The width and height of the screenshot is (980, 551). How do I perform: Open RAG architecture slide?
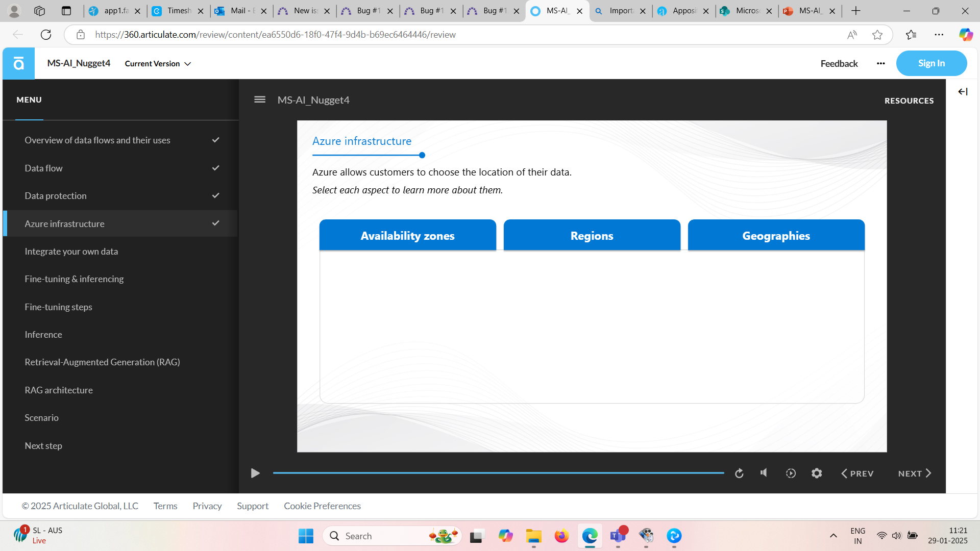(x=120, y=390)
